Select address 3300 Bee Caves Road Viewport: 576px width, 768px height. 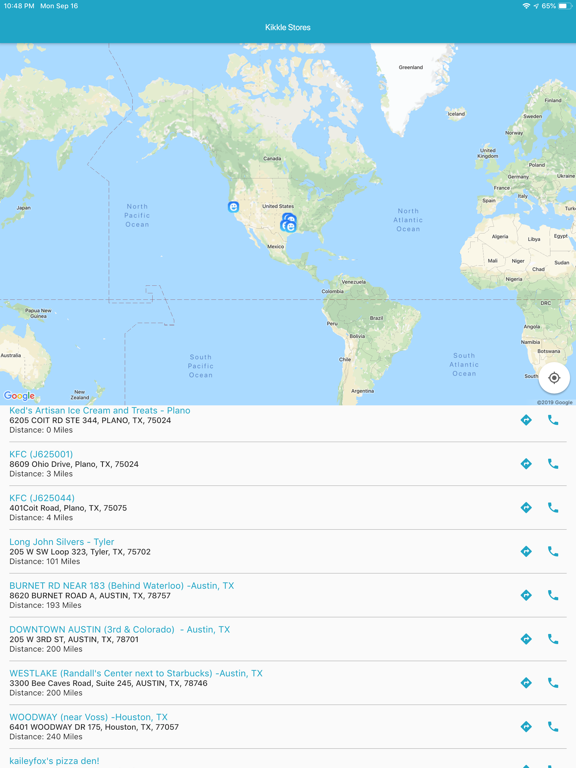point(108,683)
